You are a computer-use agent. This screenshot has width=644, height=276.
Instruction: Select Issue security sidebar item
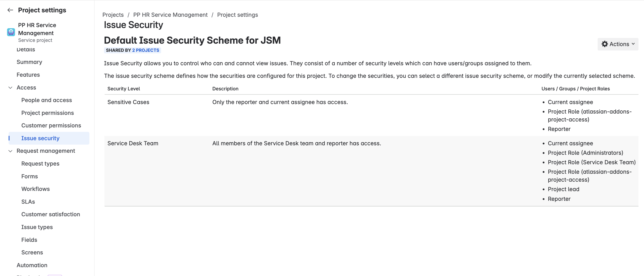click(x=49, y=138)
